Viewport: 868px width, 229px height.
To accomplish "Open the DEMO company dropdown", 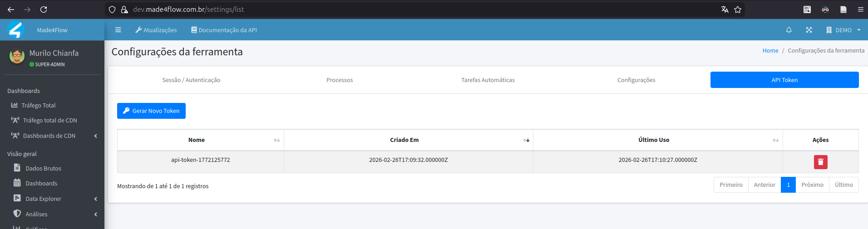I will point(843,30).
